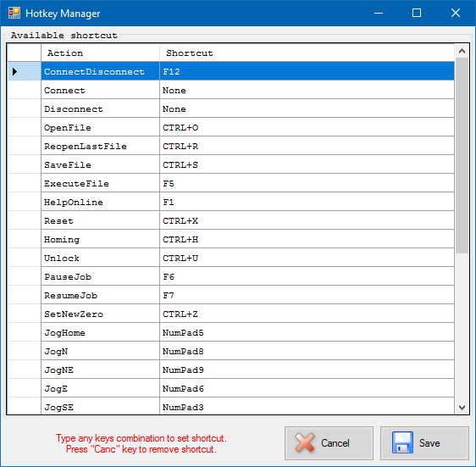Click the JogNE NumPad9 shortcut cell
The image size is (476, 467).
[x=307, y=370]
